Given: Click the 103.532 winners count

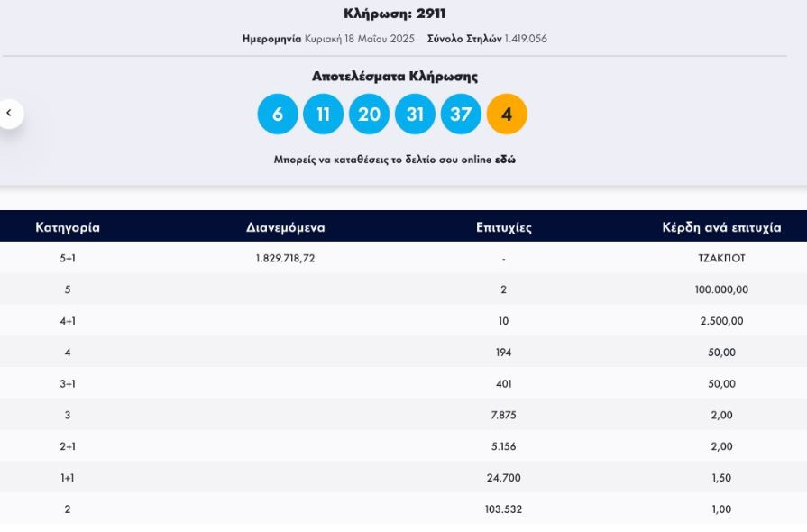Looking at the screenshot, I should (x=503, y=509).
